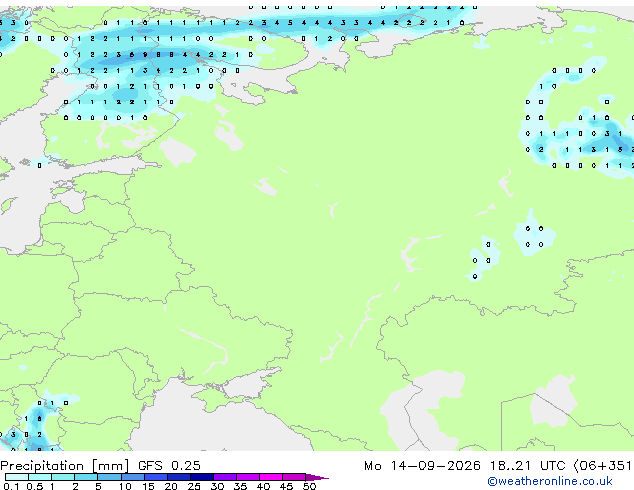Choose the 15 mm legend color swatch
The height and width of the screenshot is (490, 634).
point(155,477)
